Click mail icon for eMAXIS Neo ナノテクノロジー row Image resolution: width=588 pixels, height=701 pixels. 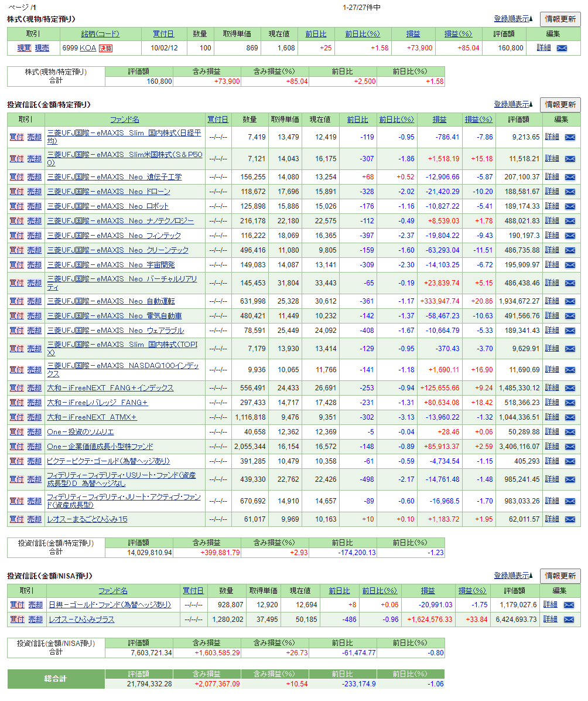[570, 222]
